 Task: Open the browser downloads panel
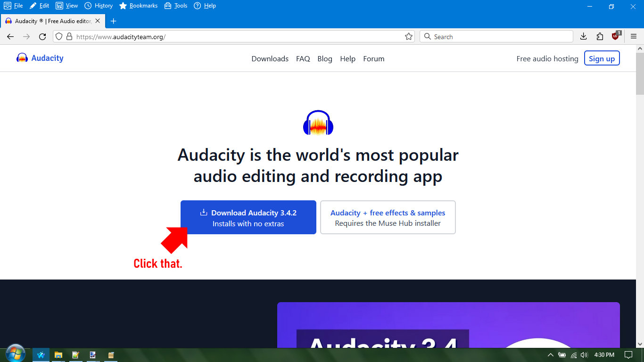[583, 37]
